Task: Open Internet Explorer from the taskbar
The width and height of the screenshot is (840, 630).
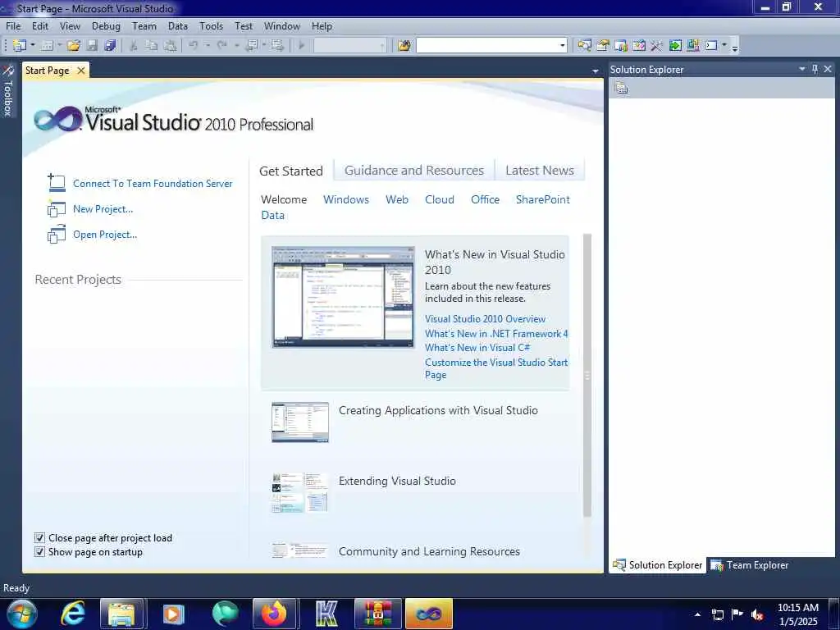Action: click(x=72, y=614)
